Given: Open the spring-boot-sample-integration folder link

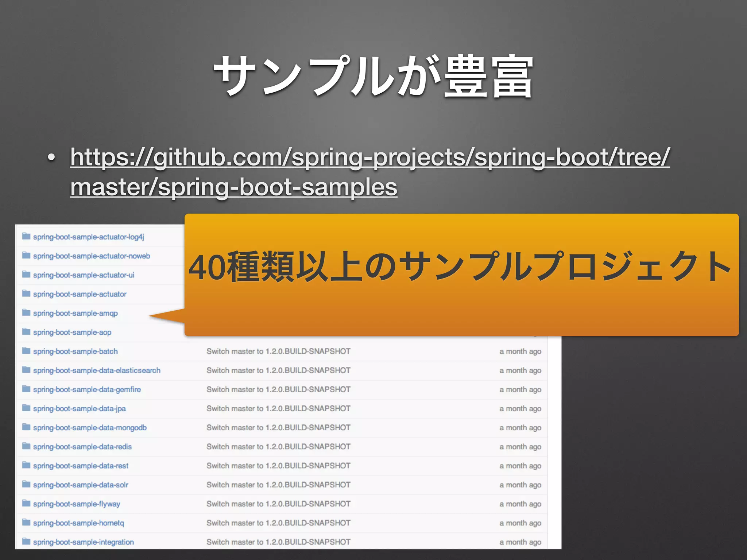Looking at the screenshot, I should (x=84, y=542).
